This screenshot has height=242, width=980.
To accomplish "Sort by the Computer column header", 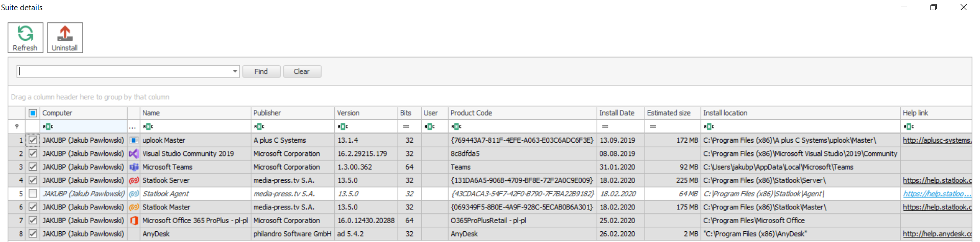I will point(84,113).
